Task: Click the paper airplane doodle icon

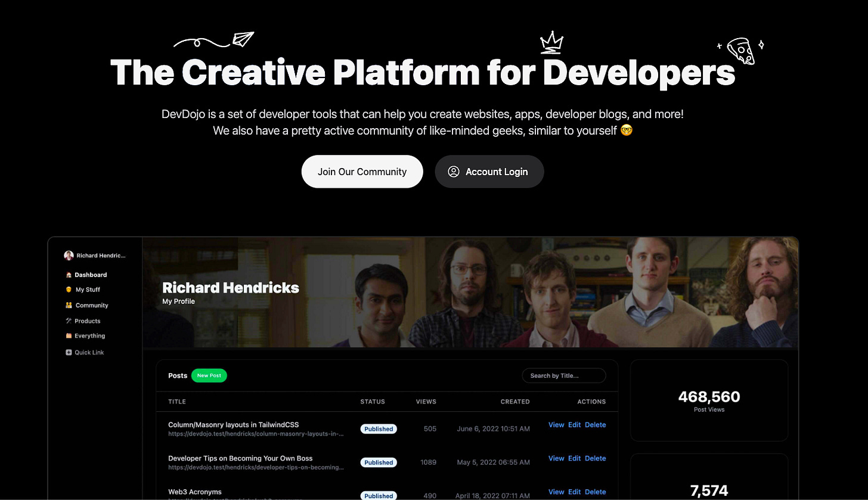Action: pyautogui.click(x=243, y=39)
